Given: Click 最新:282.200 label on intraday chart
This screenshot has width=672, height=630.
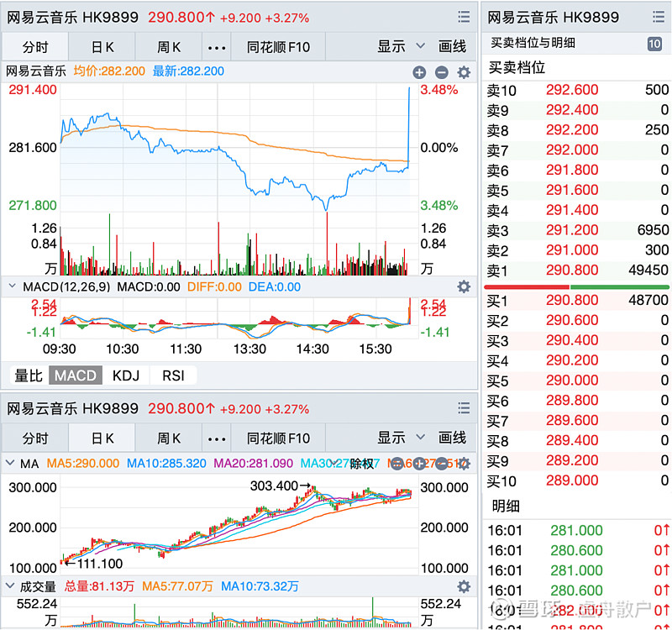Looking at the screenshot, I should click(188, 71).
